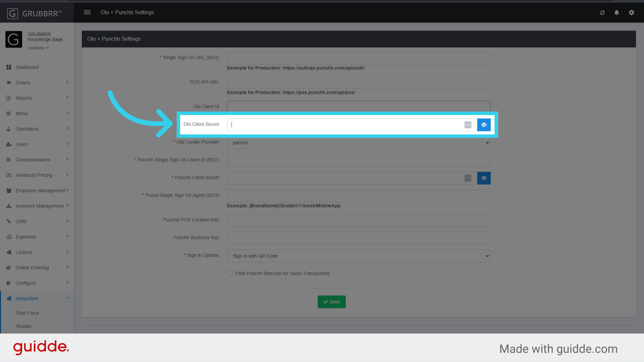Click the Lockers icon in sidebar
644x362 pixels.
[x=9, y=252]
